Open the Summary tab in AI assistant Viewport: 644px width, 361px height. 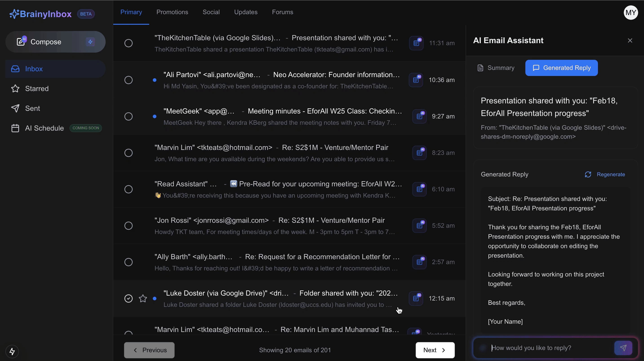tap(496, 68)
